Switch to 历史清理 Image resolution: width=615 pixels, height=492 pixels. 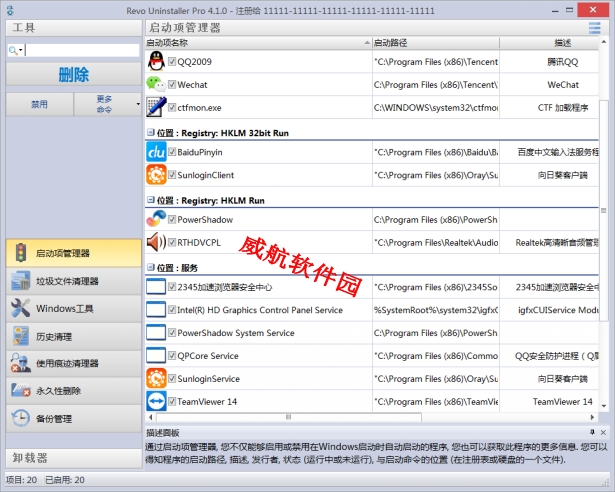point(74,336)
